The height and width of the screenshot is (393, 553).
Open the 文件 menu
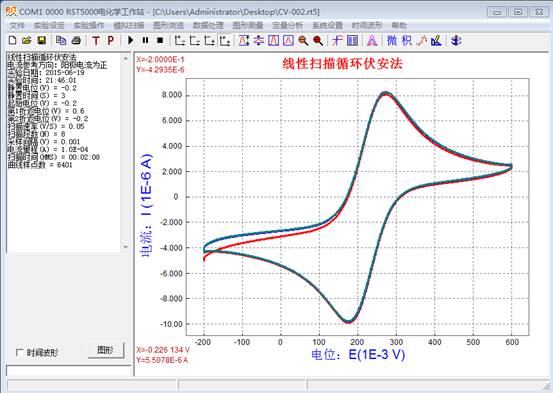pyautogui.click(x=17, y=25)
